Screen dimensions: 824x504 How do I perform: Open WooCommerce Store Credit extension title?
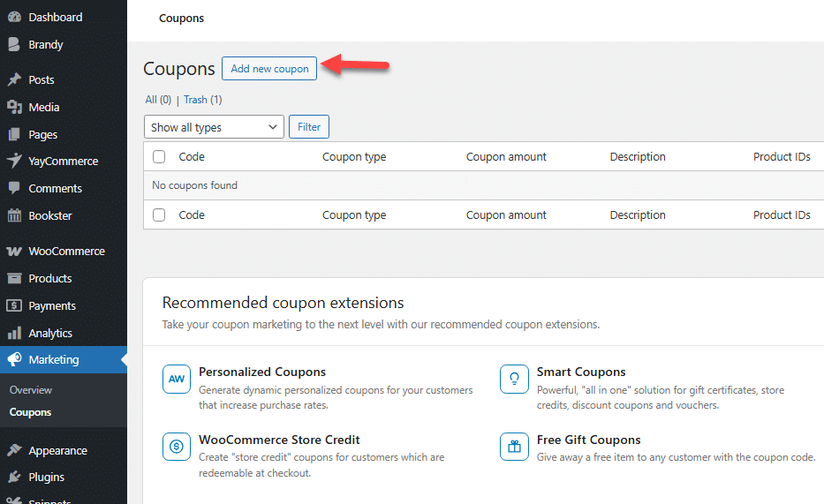point(279,440)
